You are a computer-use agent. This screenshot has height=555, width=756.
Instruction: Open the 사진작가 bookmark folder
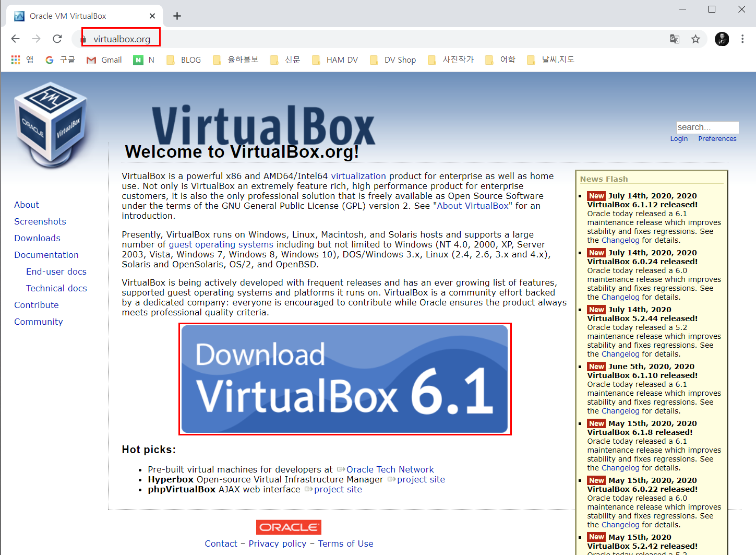[x=451, y=60]
